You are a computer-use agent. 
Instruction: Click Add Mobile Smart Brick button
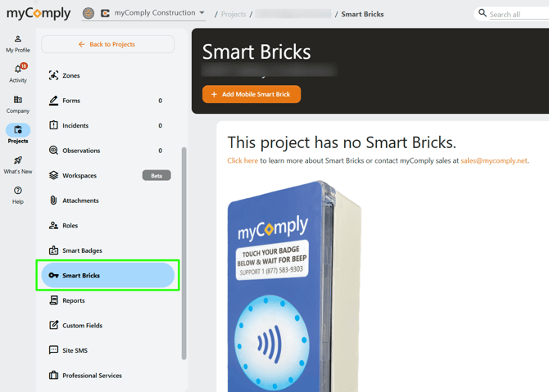tap(252, 94)
